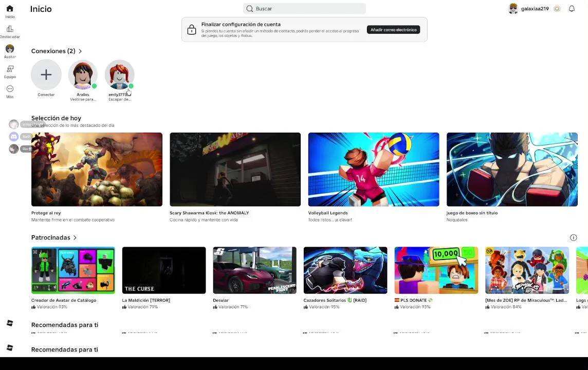Viewport: 588px width, 370px height.
Task: Click the top avatar in left overlay list
Action: point(14,124)
